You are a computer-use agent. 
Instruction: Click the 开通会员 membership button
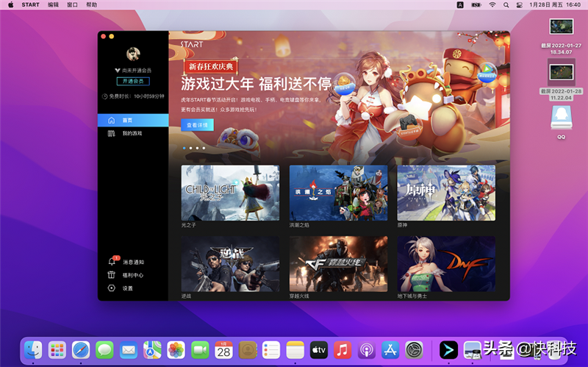click(x=133, y=81)
